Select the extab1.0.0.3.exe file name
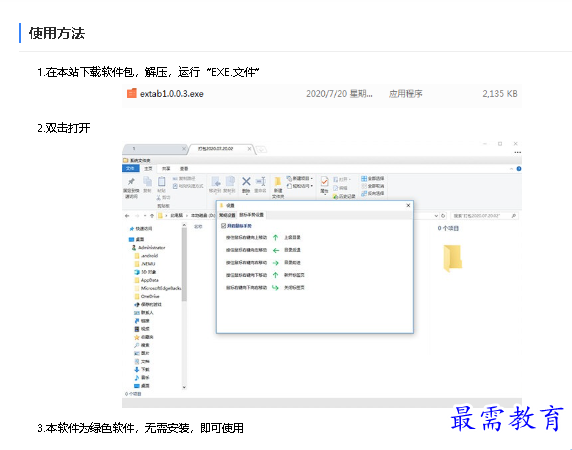 pyautogui.click(x=171, y=94)
